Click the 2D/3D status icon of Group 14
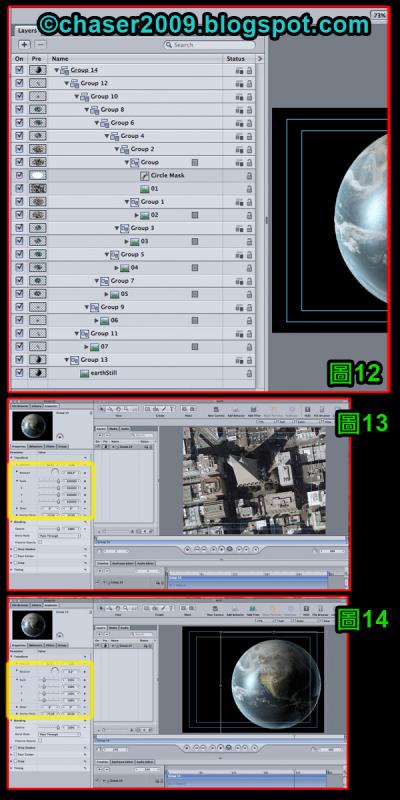This screenshot has height=800, width=400. click(239, 70)
